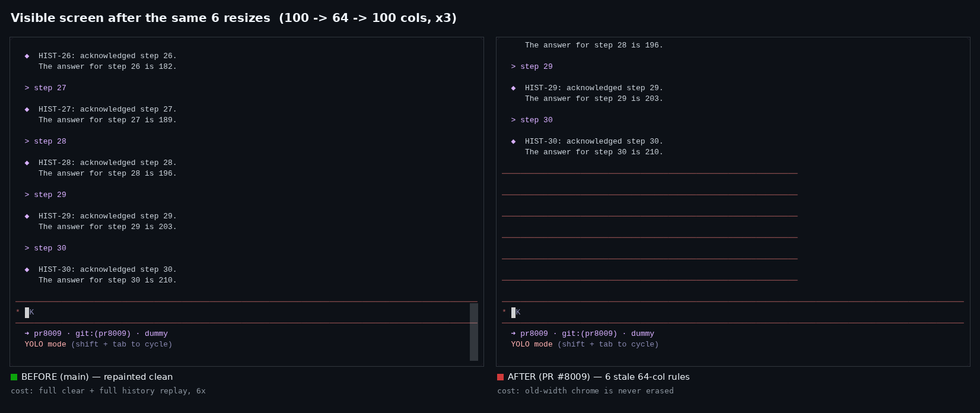Click the HIST-28 diamond bullet in BEFORE panel
The image size is (980, 413).
click(27, 163)
